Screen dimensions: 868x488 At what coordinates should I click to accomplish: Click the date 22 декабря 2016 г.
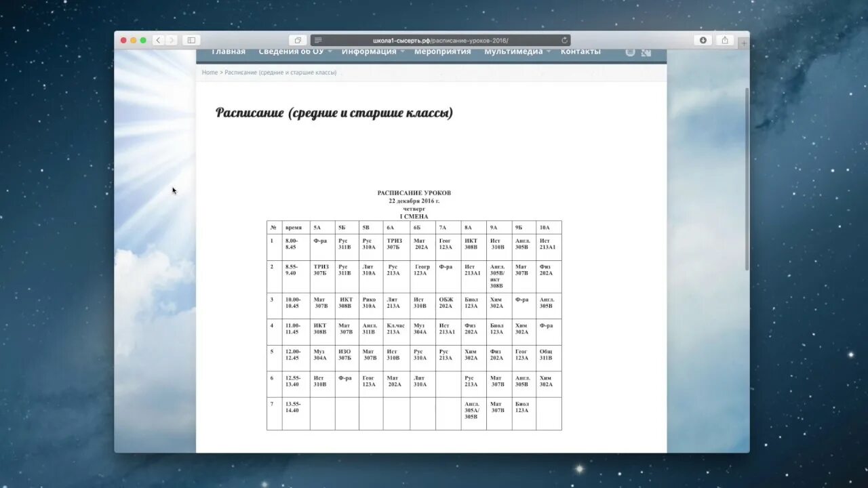click(x=414, y=201)
